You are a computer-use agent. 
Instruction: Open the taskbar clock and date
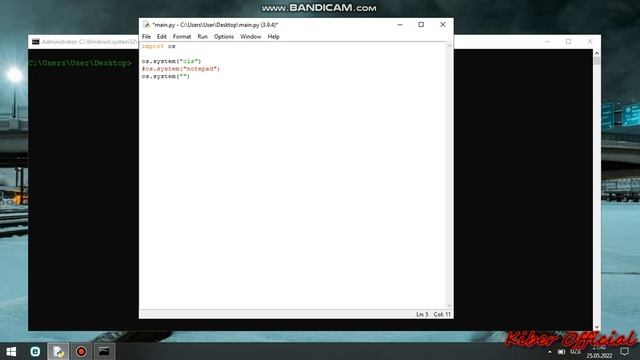(599, 352)
